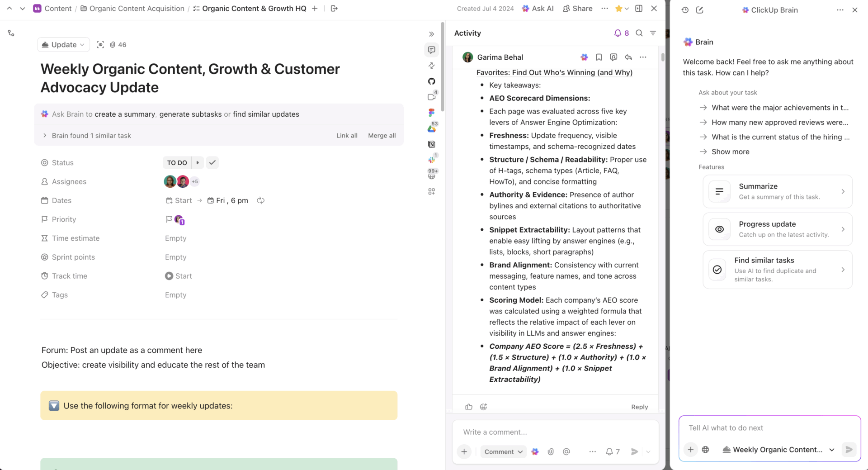Open search in the Activity panel
Viewport: 868px width, 470px height.
[x=639, y=33]
